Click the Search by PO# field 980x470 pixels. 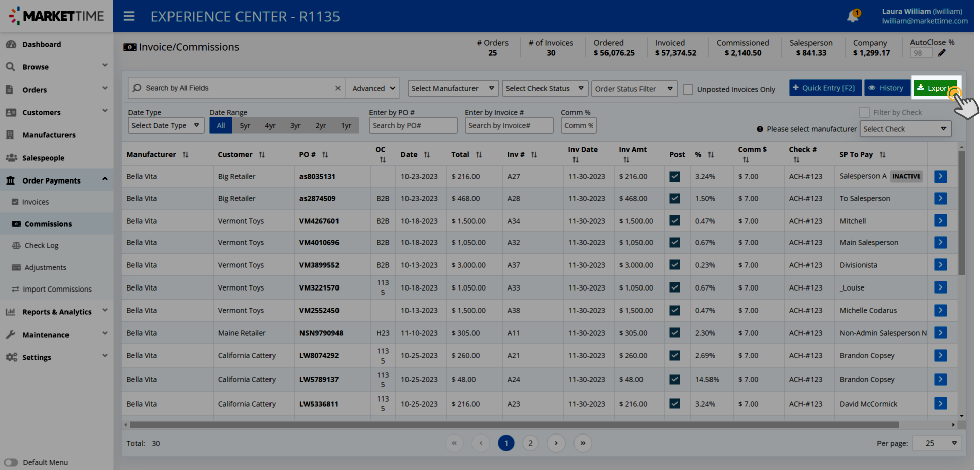413,125
